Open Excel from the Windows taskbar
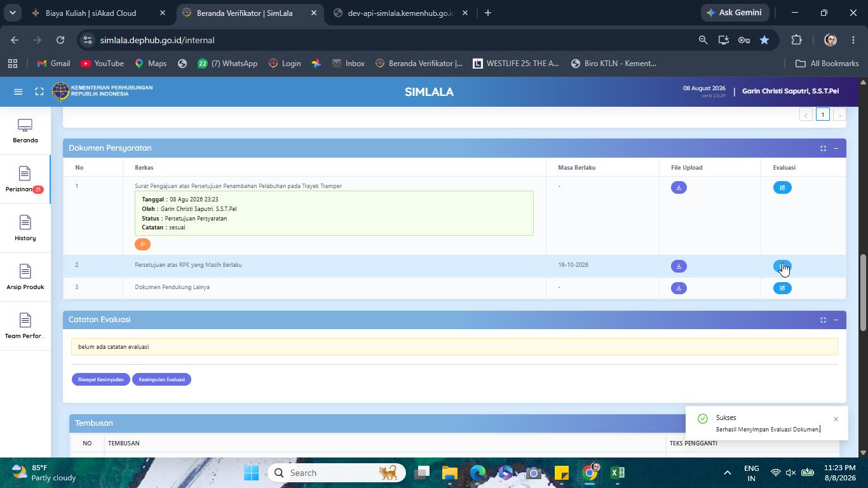 (x=617, y=473)
